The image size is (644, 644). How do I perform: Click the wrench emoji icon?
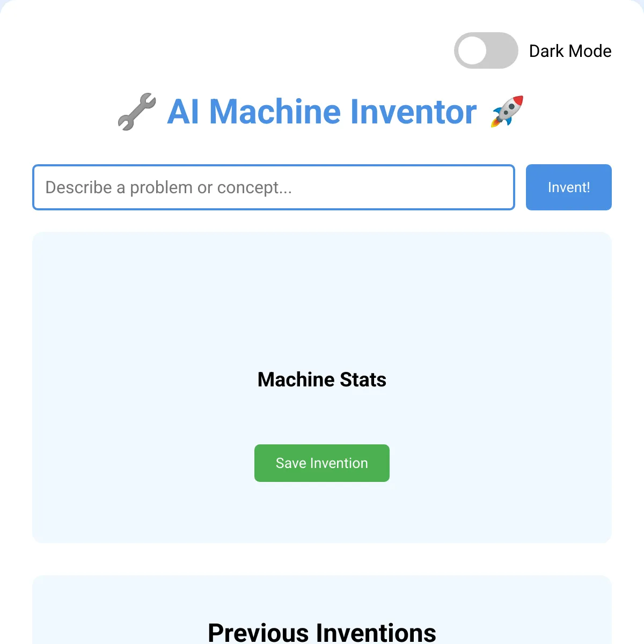(137, 112)
